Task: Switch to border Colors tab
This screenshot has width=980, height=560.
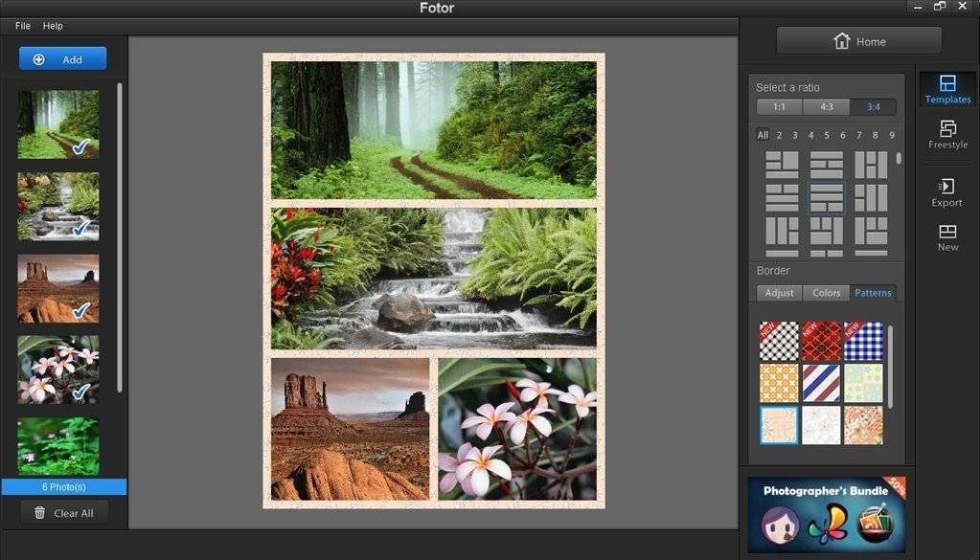Action: click(x=827, y=293)
